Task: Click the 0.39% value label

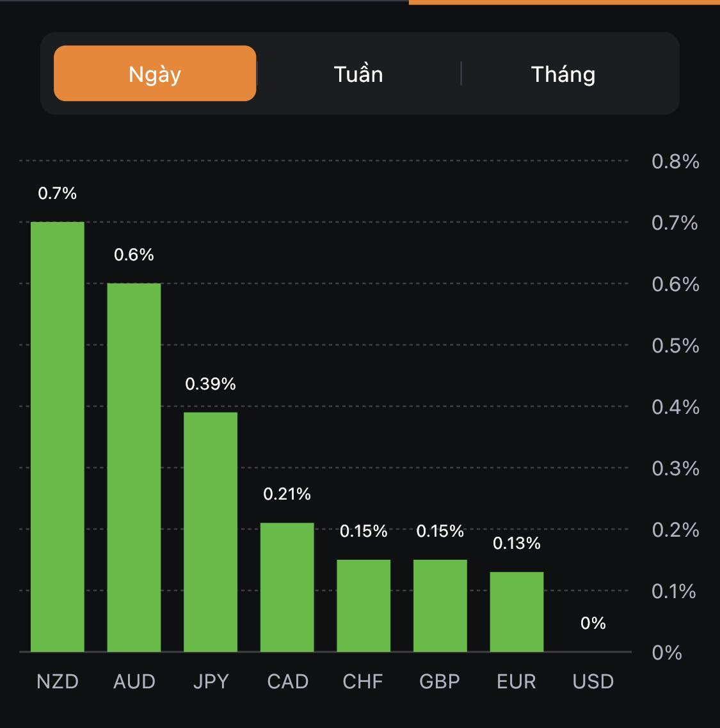Action: click(x=211, y=384)
